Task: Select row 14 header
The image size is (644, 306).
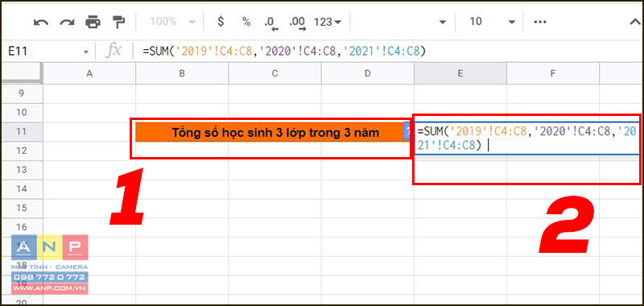Action: click(22, 189)
